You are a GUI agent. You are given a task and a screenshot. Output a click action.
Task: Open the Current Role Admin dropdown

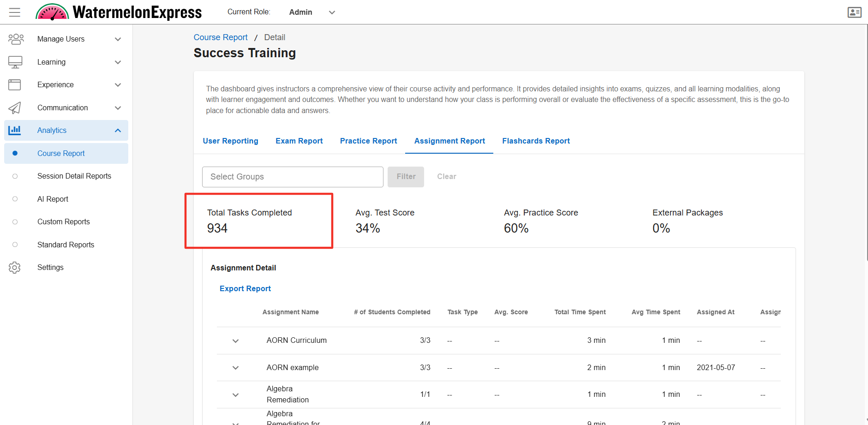point(312,12)
